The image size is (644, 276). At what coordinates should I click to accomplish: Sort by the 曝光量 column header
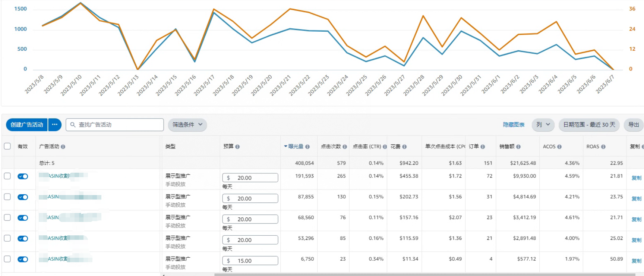pyautogui.click(x=296, y=147)
